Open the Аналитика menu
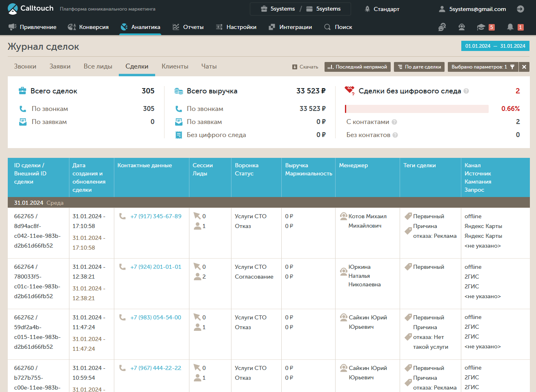 [140, 27]
